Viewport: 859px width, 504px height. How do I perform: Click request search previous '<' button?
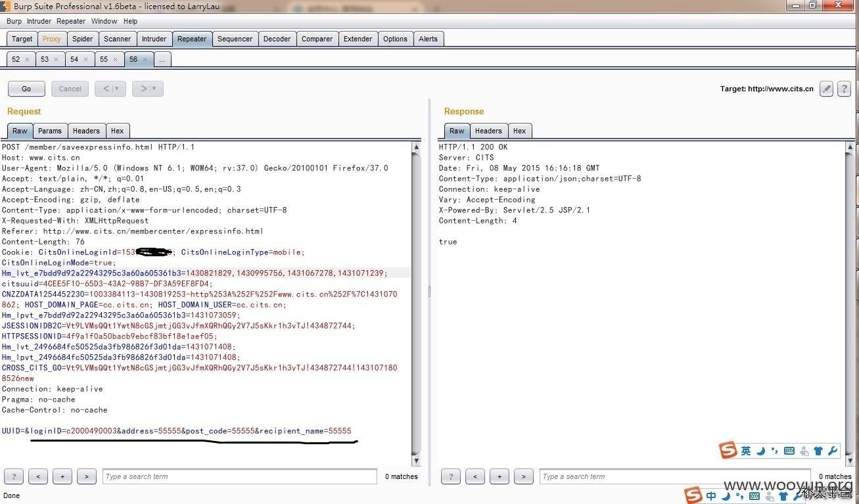pyautogui.click(x=38, y=476)
